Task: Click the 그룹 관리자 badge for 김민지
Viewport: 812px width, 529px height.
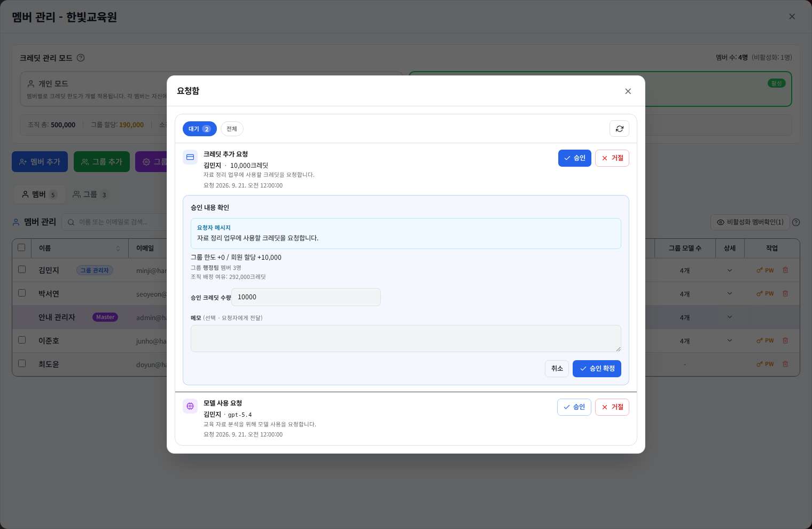Action: (95, 270)
